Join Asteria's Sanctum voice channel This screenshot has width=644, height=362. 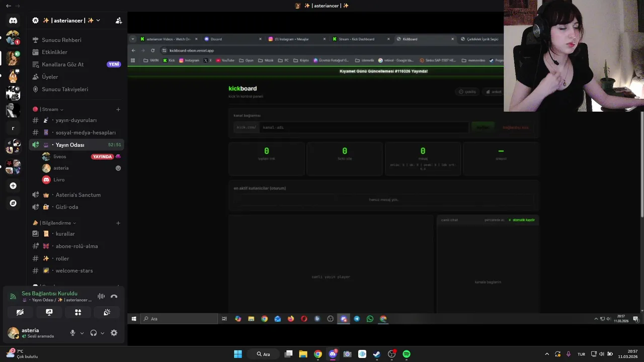(76, 195)
